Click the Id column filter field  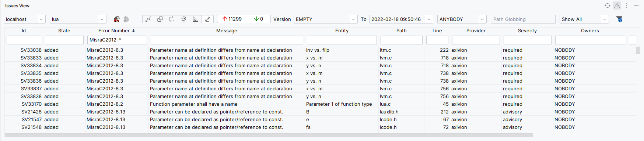click(x=24, y=40)
